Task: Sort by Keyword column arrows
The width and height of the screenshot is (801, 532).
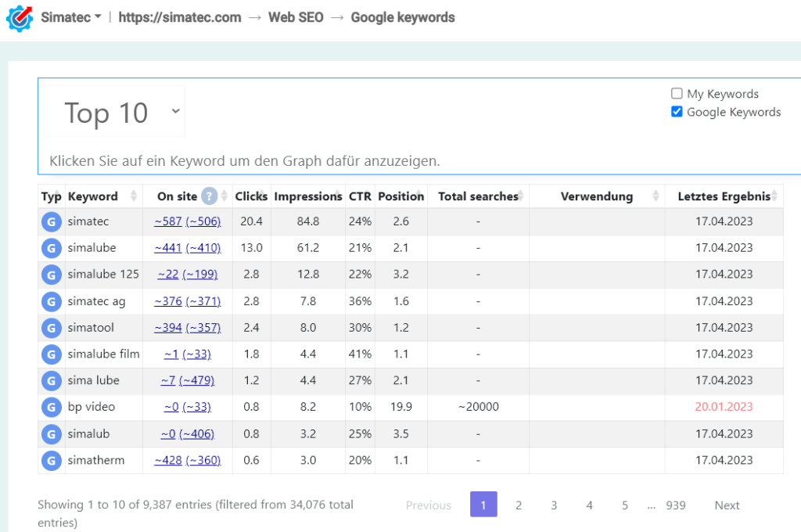Action: [133, 196]
